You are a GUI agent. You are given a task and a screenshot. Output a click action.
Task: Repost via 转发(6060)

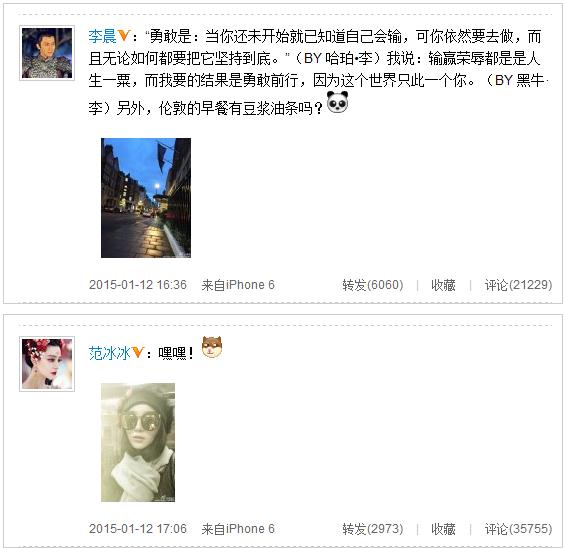(373, 285)
